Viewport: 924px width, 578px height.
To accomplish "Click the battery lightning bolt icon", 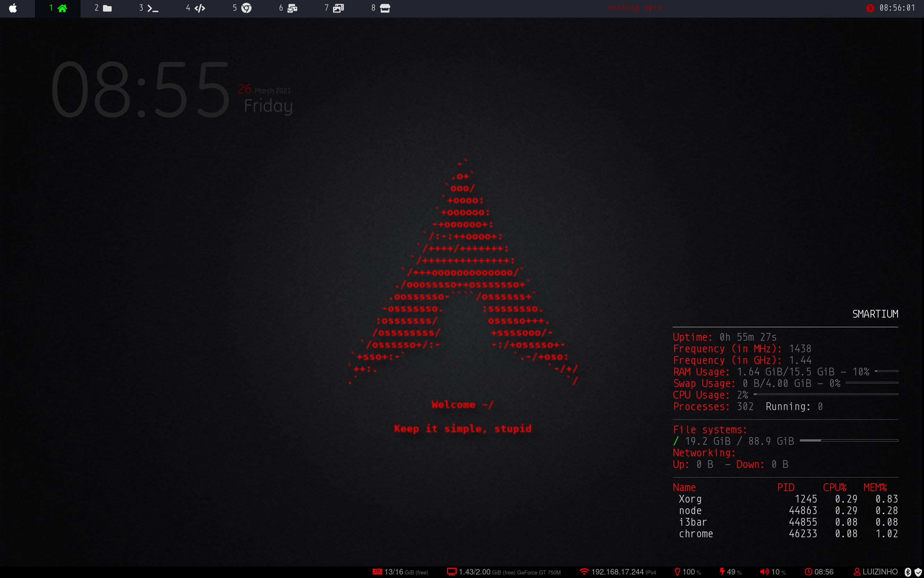I will 722,572.
